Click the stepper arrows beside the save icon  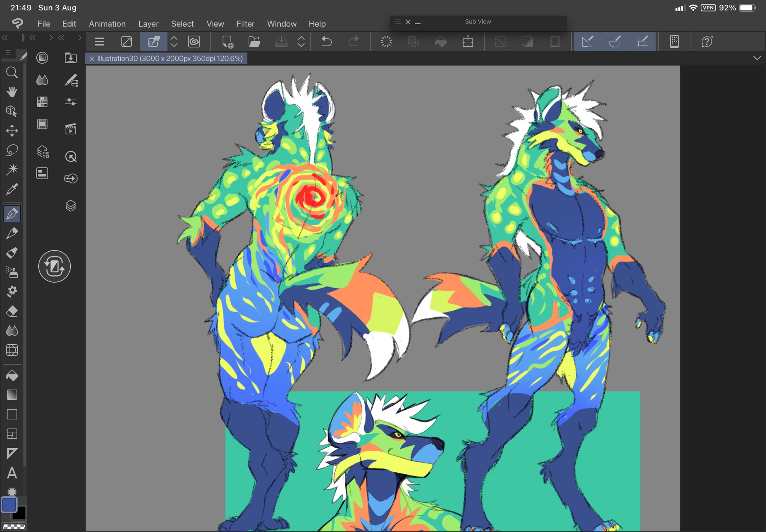301,41
